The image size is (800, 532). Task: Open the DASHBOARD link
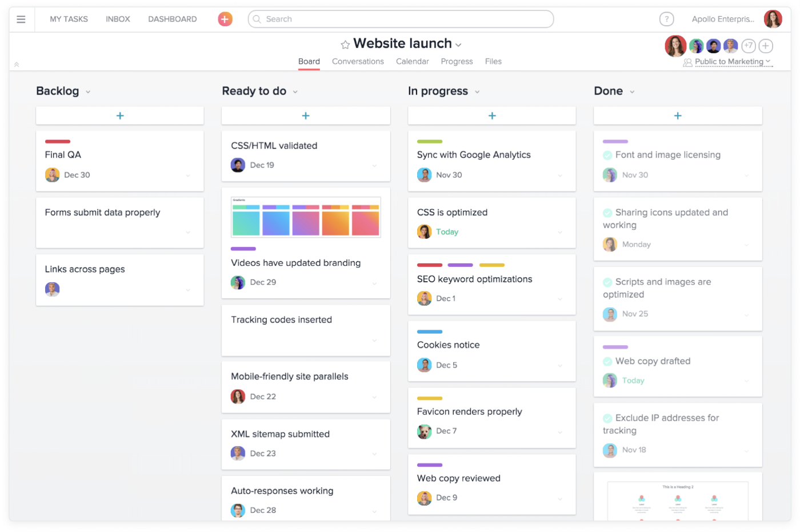tap(172, 19)
